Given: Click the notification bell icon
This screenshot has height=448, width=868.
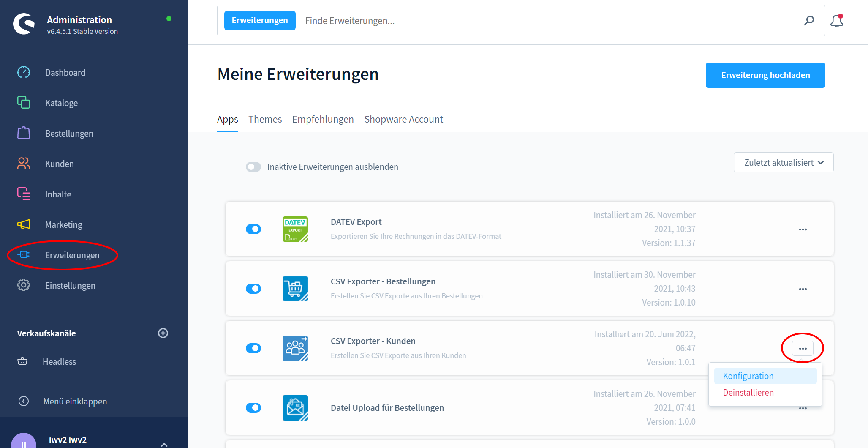Looking at the screenshot, I should tap(836, 21).
